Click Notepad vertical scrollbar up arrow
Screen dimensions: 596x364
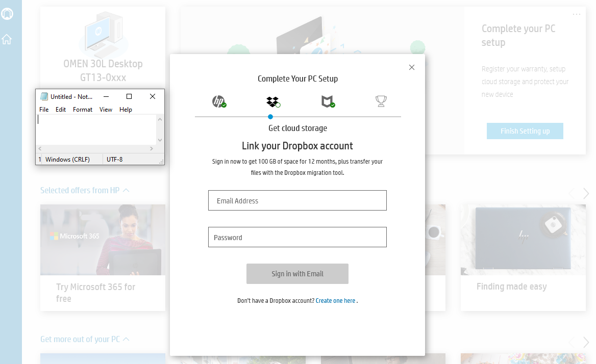(160, 119)
